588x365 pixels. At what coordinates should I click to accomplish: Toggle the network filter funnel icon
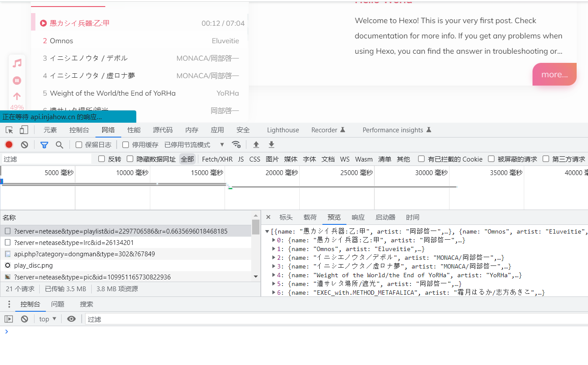click(x=44, y=145)
